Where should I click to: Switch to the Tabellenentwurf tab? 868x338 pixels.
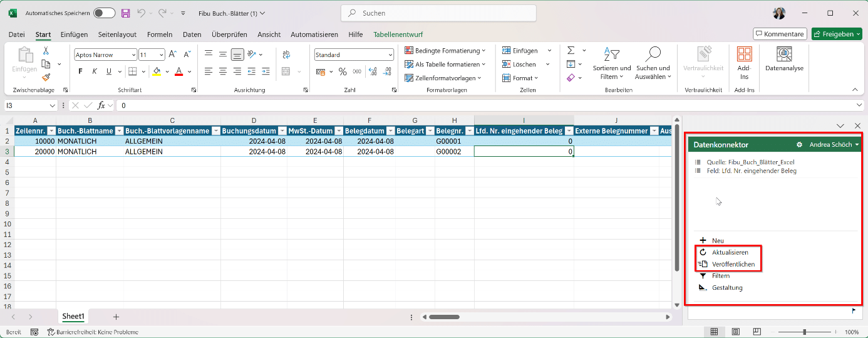(x=398, y=34)
